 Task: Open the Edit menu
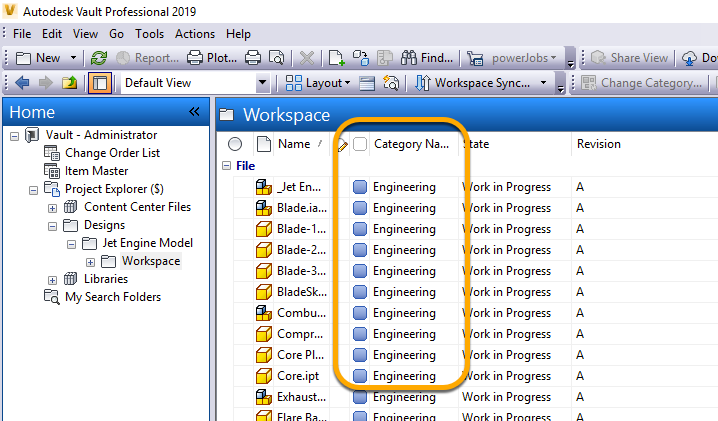click(52, 34)
